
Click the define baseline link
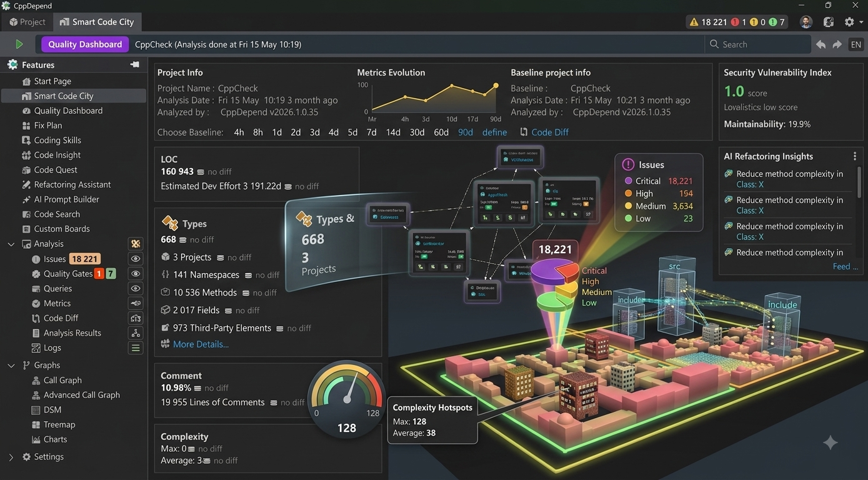point(495,132)
